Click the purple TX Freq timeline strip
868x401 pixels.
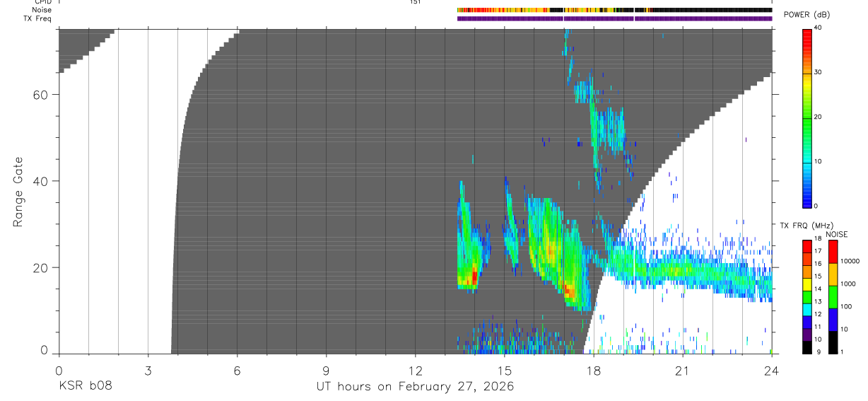[x=614, y=18]
